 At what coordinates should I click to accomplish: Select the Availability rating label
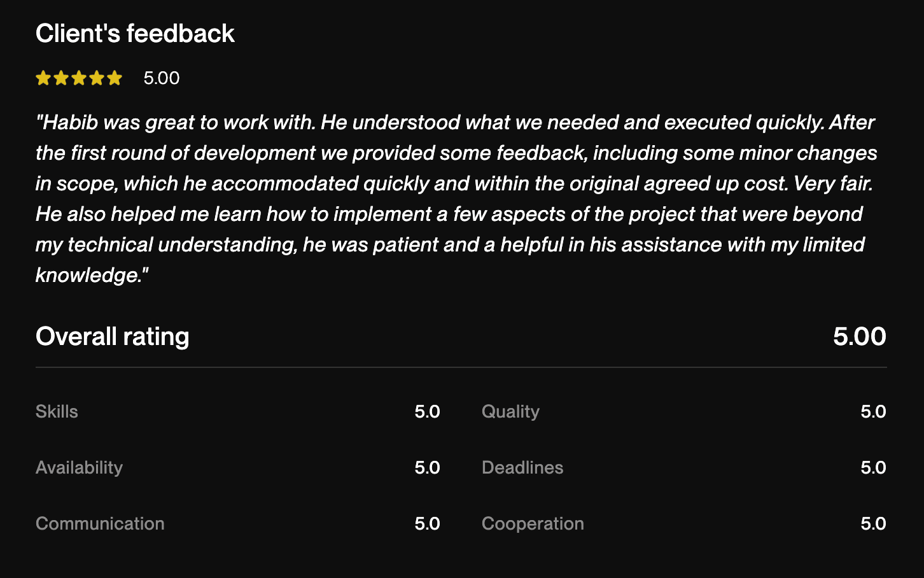coord(79,468)
